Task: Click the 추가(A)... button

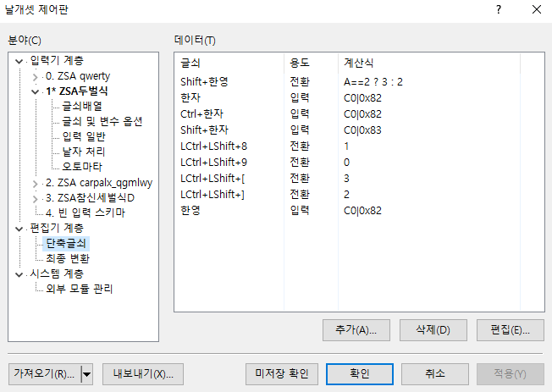Action: pyautogui.click(x=356, y=329)
